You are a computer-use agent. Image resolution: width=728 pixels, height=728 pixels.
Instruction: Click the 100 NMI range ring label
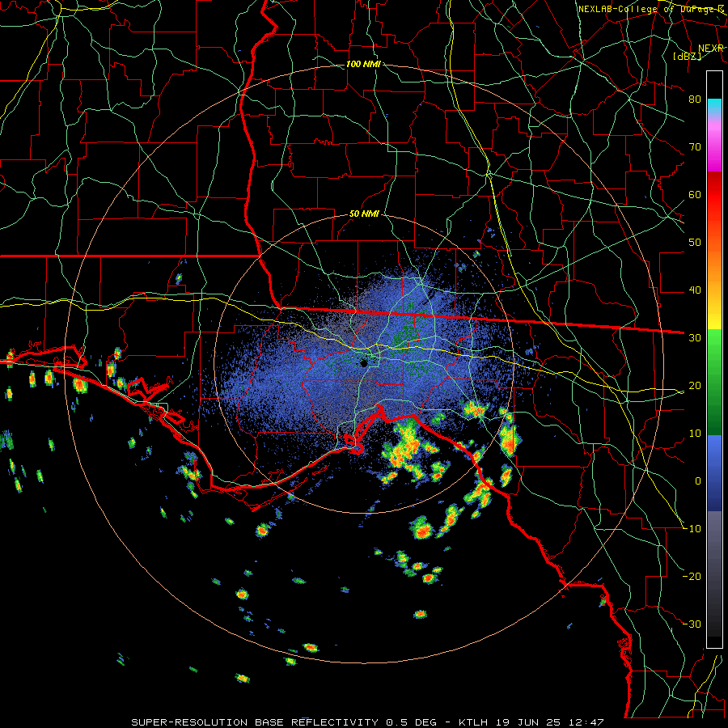coord(363,64)
